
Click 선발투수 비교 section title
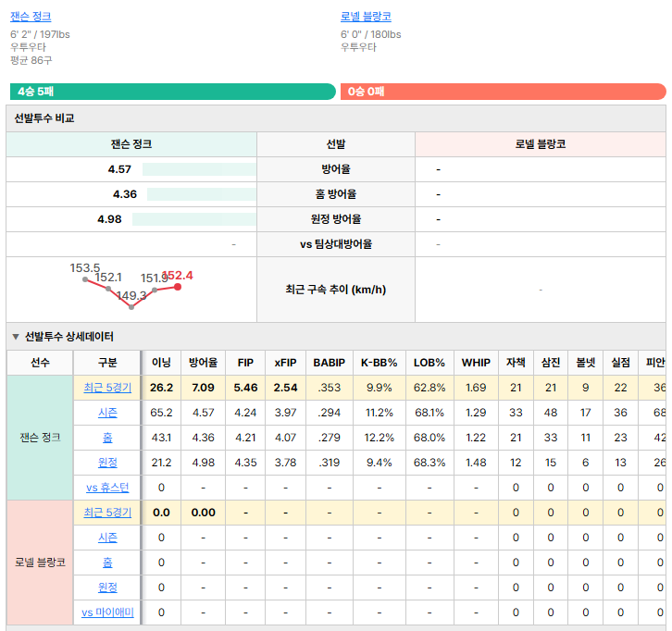click(44, 118)
